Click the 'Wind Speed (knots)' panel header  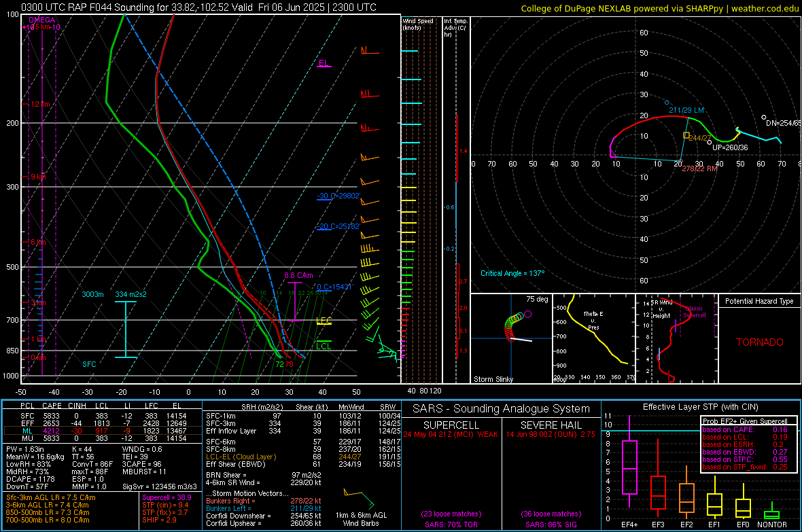click(418, 24)
